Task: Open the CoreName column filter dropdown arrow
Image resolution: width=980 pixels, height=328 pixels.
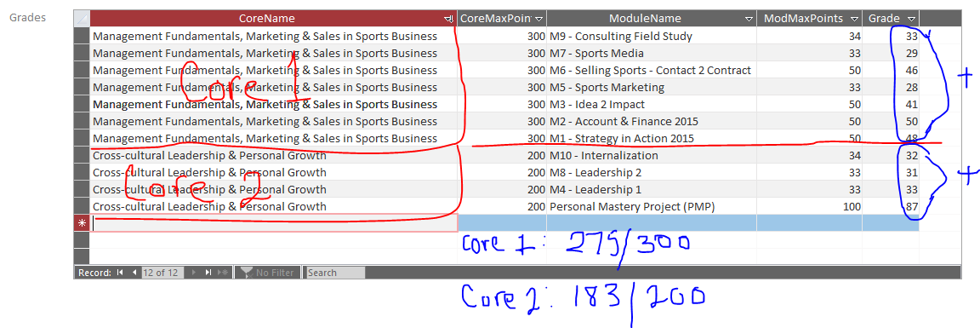Action: click(x=449, y=20)
